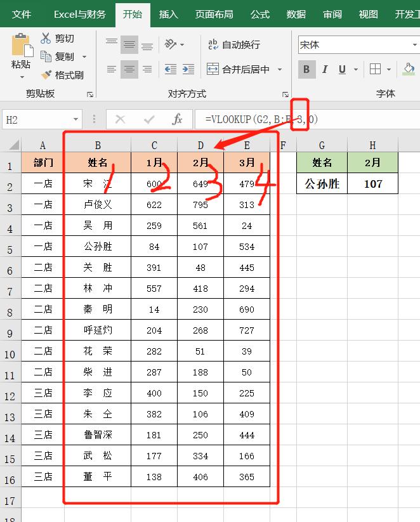Click cell with value 795
The height and width of the screenshot is (522, 420).
click(x=200, y=204)
